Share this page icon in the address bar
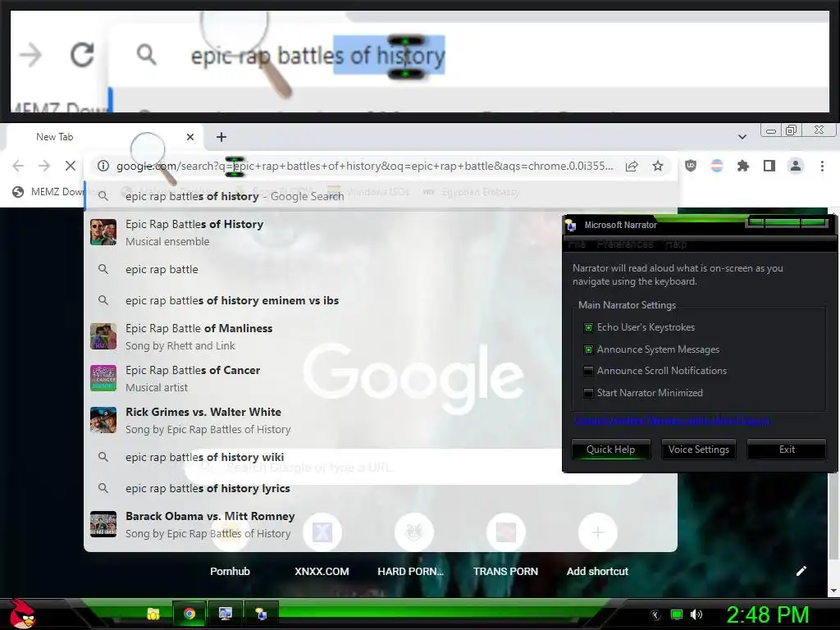The image size is (840, 630). (632, 166)
